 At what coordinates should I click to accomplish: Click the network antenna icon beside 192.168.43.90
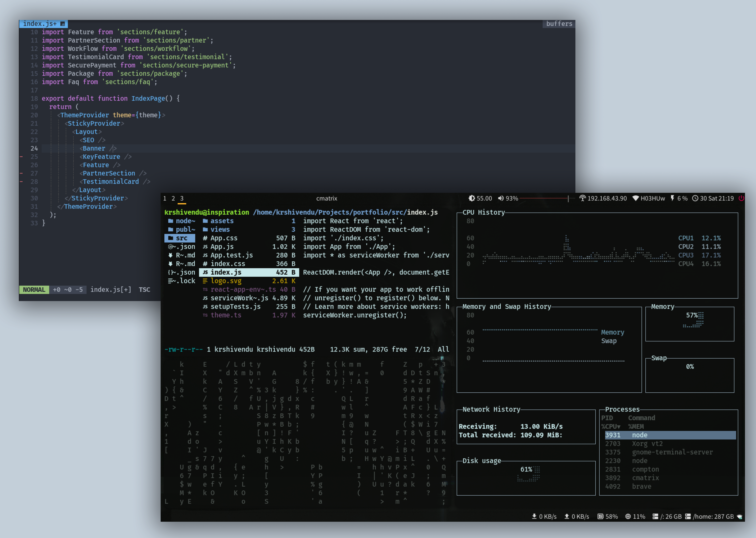point(583,198)
